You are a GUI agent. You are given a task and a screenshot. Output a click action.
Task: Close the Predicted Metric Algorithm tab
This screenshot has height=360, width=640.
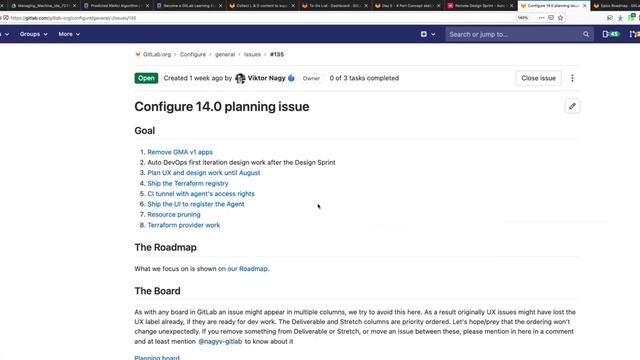147,6
